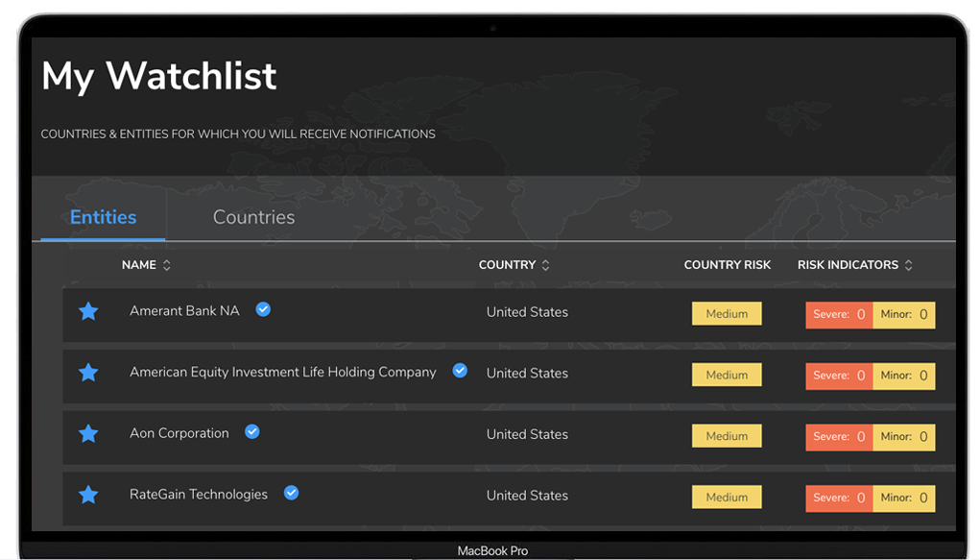Sort the list by Name column arrows
Viewport: 980px width, 560px height.
(x=167, y=265)
